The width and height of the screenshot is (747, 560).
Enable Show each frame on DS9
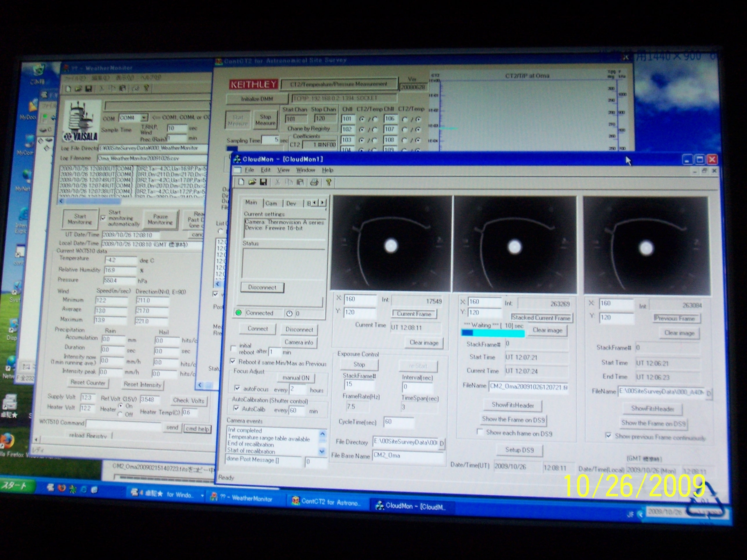coord(480,432)
